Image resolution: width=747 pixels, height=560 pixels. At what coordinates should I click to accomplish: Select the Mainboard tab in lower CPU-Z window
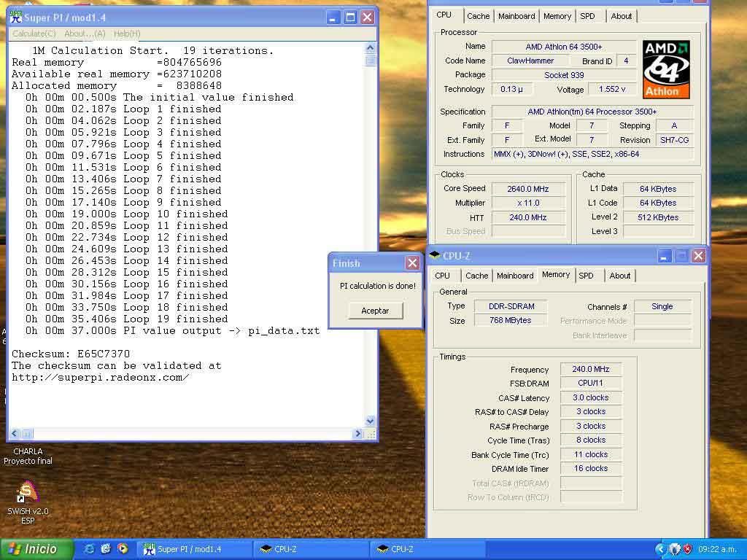(515, 276)
